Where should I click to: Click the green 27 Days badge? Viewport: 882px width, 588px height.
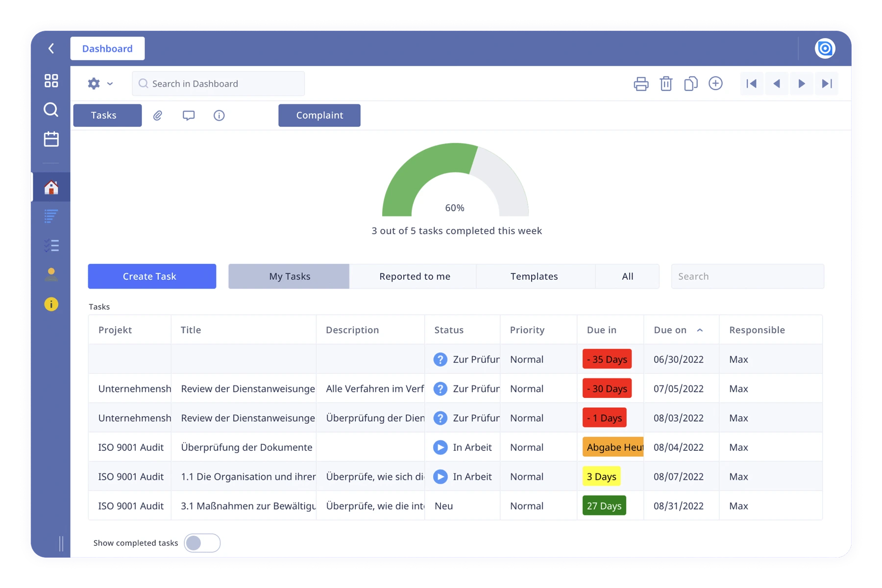604,506
